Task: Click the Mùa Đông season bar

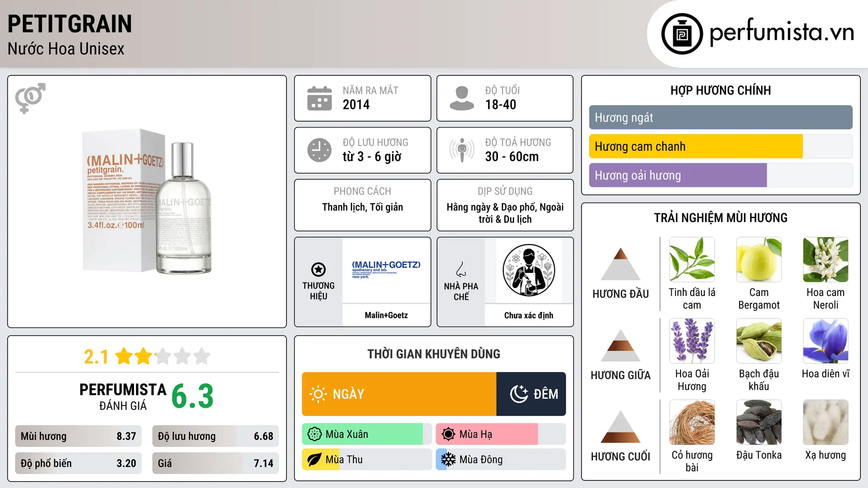Action: [x=501, y=460]
